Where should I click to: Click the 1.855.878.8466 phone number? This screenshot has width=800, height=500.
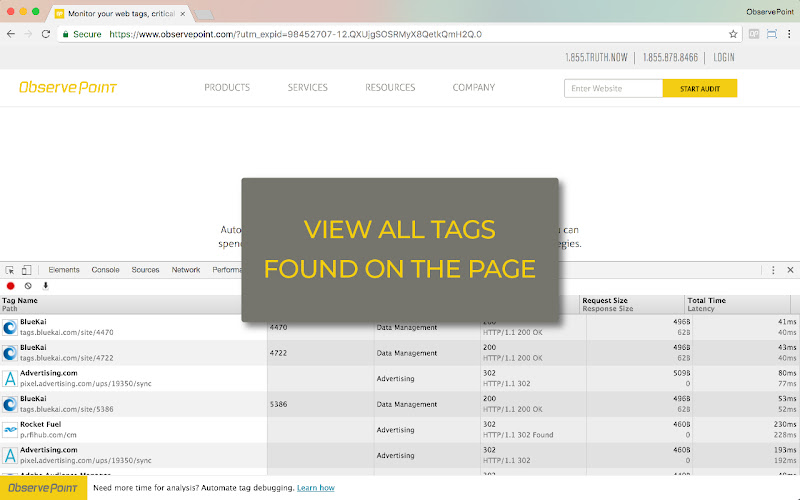(x=670, y=57)
